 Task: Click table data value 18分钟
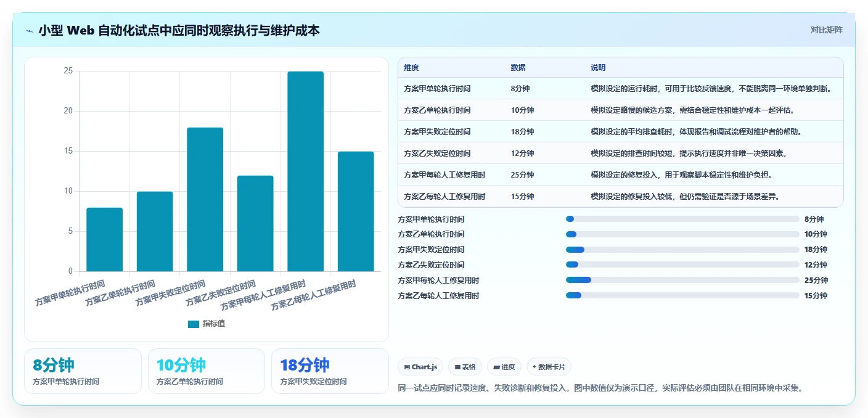522,132
